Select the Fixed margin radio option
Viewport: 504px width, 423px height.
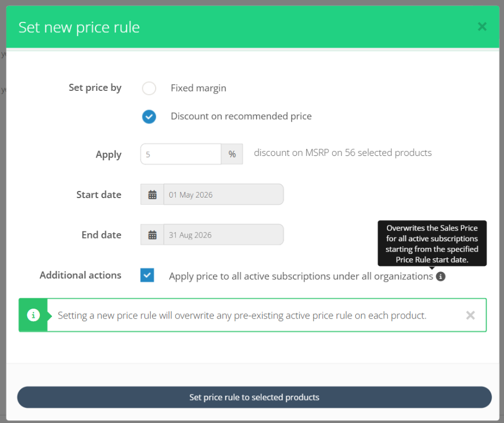149,88
